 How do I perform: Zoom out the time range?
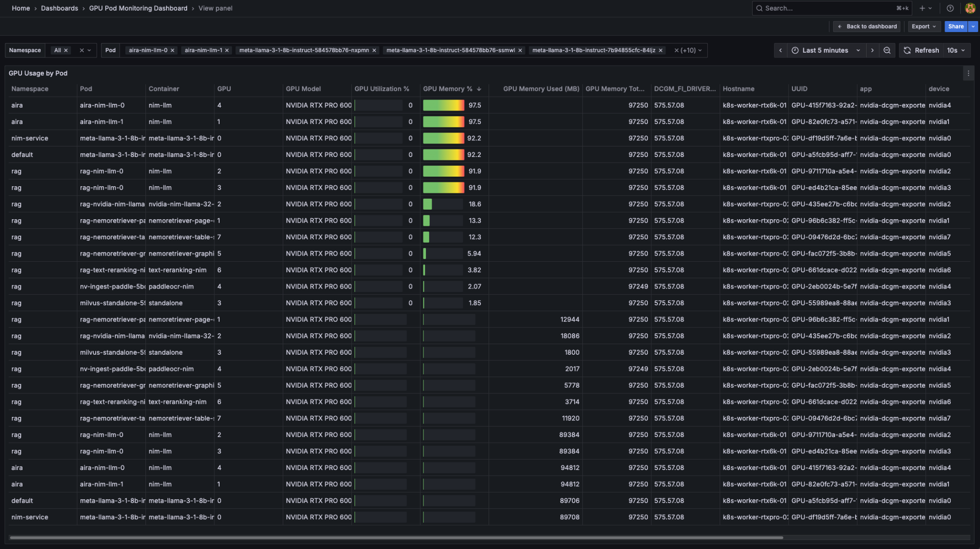(887, 50)
